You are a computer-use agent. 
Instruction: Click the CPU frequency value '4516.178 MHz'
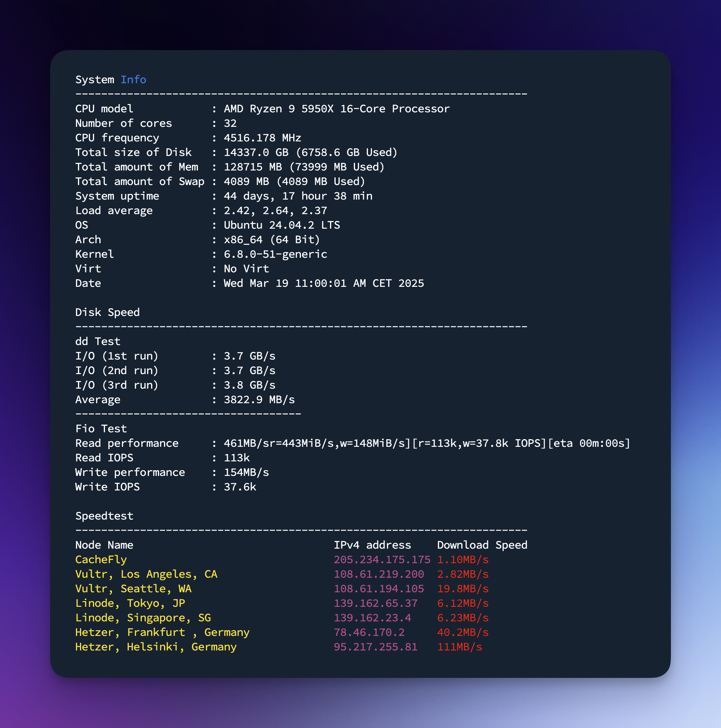pyautogui.click(x=263, y=138)
